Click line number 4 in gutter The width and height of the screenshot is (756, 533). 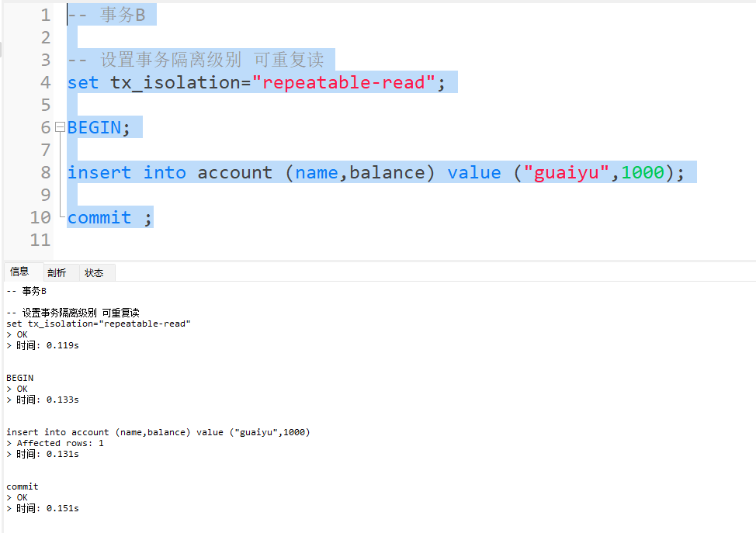pos(46,82)
